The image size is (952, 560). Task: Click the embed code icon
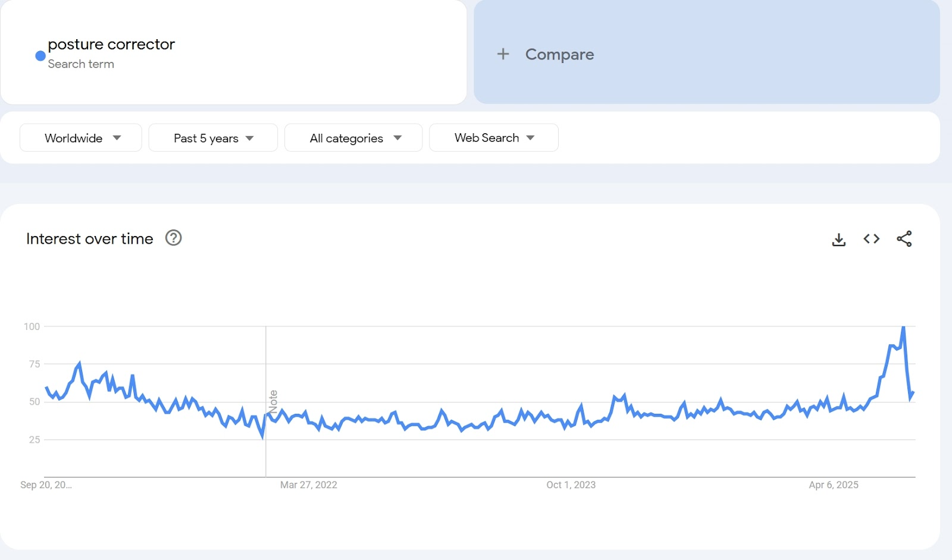pos(872,239)
